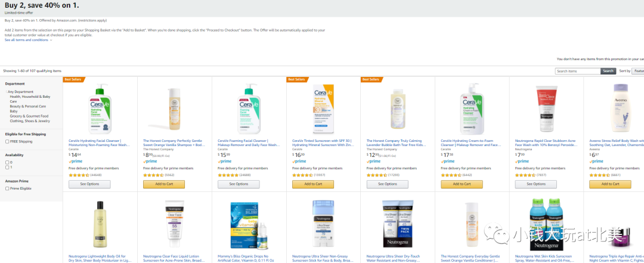The height and width of the screenshot is (263, 644).
Task: Click the Aveeno Stress Relief Body Wash image
Action: pyautogui.click(x=621, y=108)
